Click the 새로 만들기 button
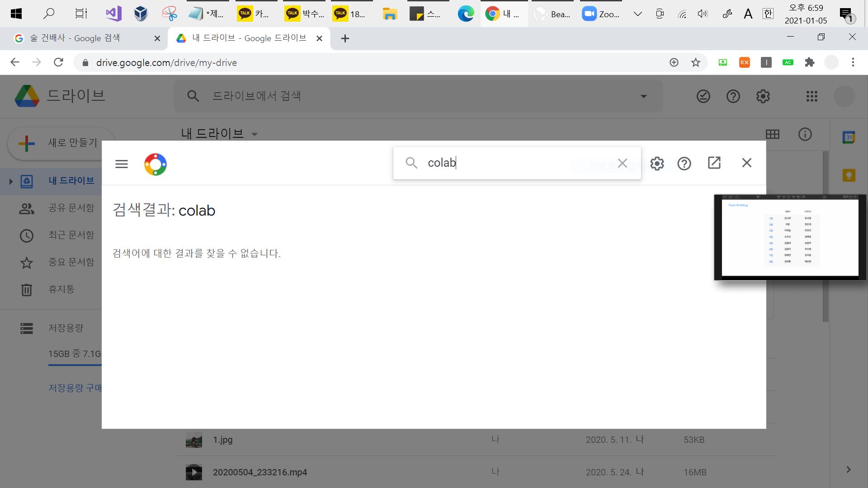Image resolution: width=868 pixels, height=488 pixels. pyautogui.click(x=61, y=144)
